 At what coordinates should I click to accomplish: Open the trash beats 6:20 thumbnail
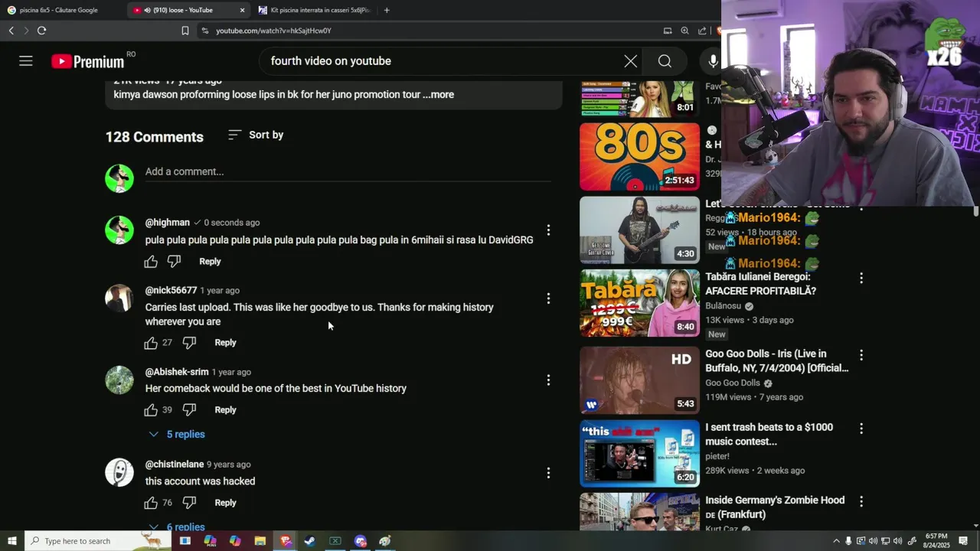click(x=639, y=453)
